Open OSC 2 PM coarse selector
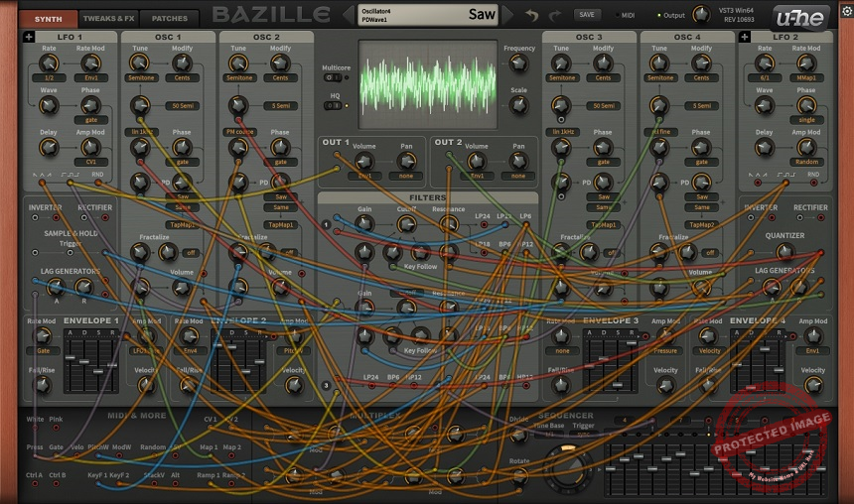Image resolution: width=854 pixels, height=504 pixels. point(239,132)
